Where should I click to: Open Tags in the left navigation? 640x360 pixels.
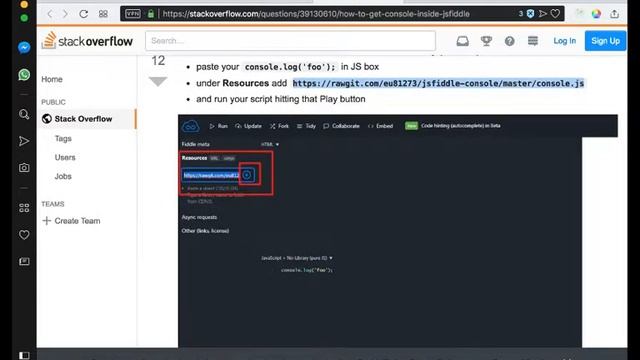click(63, 138)
